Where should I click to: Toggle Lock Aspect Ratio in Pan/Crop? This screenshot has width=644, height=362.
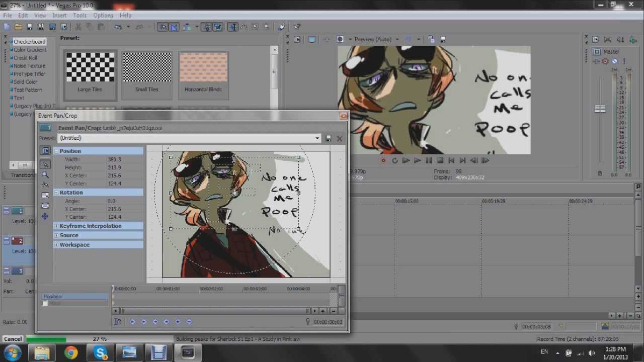tap(45, 195)
